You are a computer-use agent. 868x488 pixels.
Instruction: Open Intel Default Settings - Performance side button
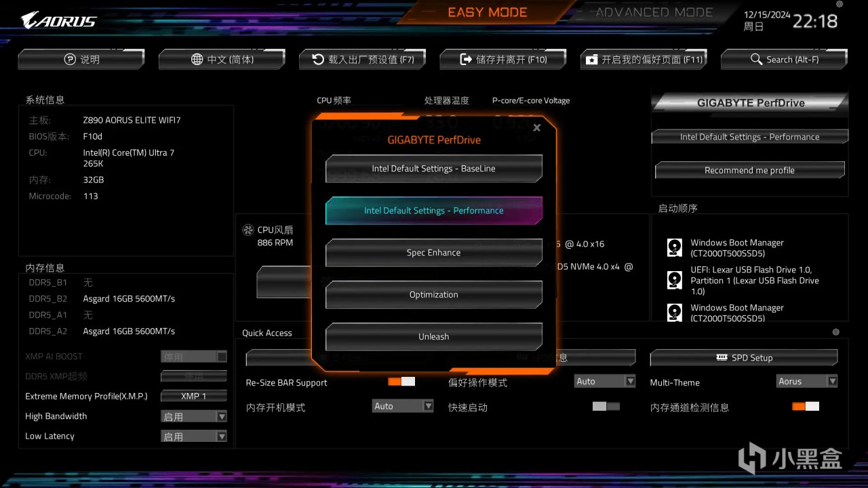(x=749, y=137)
